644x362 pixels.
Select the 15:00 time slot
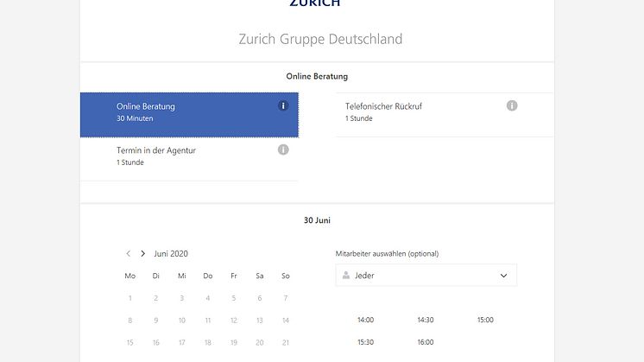pos(485,320)
